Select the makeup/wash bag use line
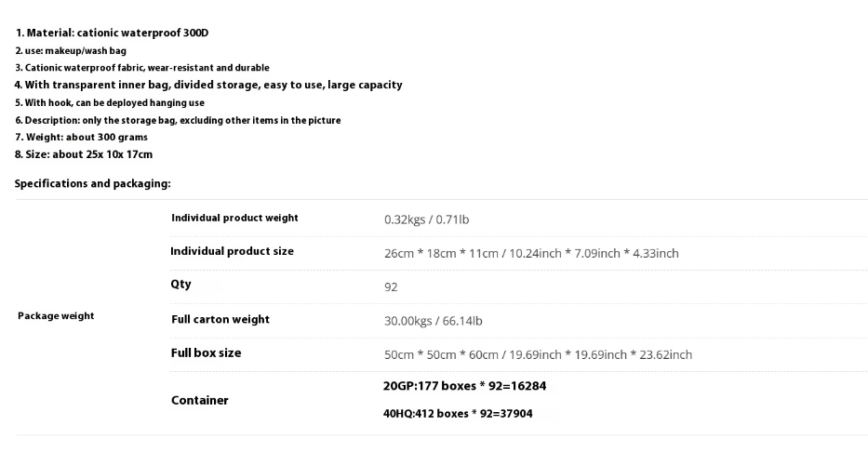 click(x=70, y=51)
